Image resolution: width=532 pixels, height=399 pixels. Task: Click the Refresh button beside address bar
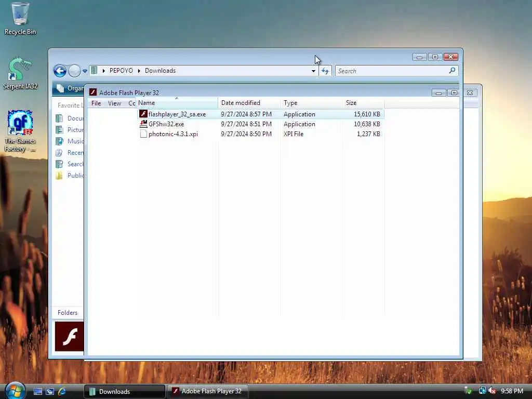(x=325, y=71)
